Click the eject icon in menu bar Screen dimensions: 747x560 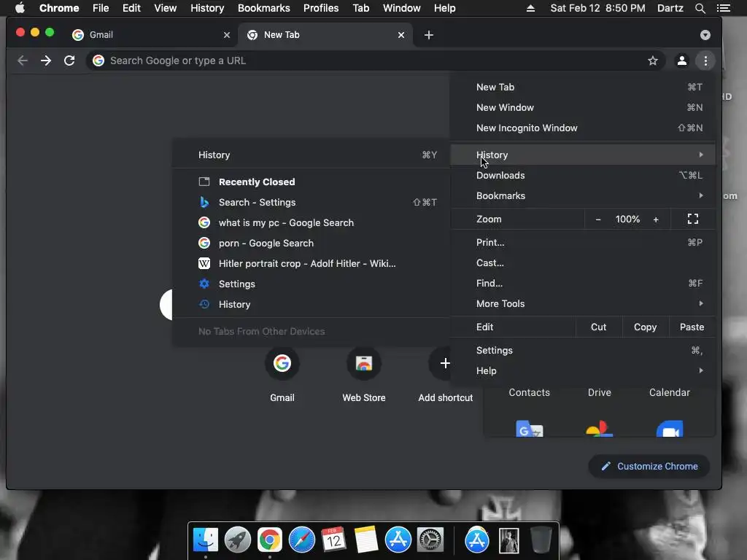point(530,8)
